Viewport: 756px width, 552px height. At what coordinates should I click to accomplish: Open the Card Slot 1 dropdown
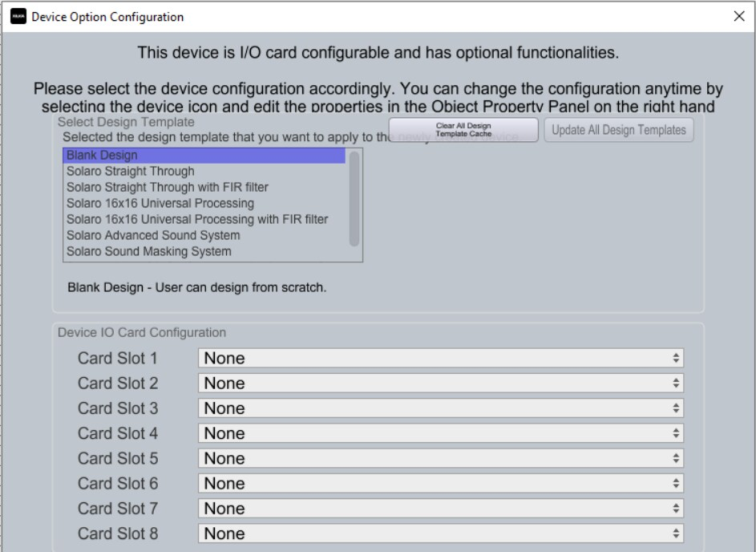pyautogui.click(x=441, y=358)
